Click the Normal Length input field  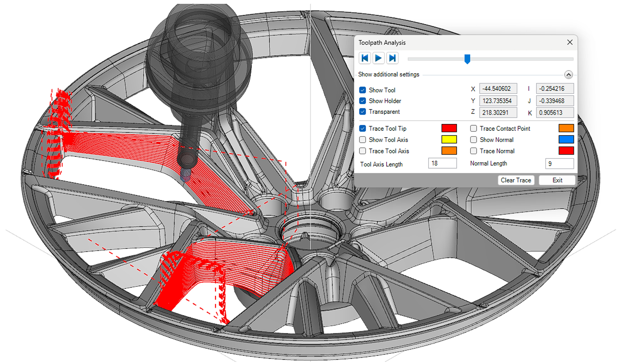(559, 164)
